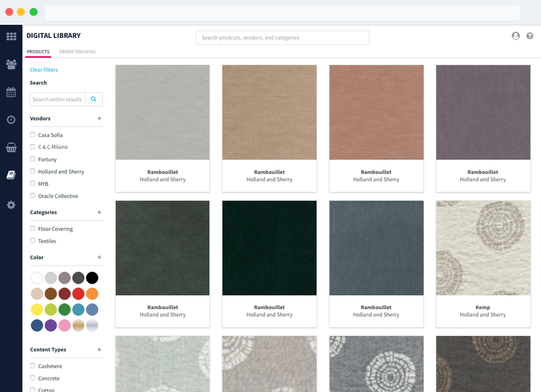Enable the Cashmere content type filter
The height and width of the screenshot is (392, 541).
[x=32, y=366]
